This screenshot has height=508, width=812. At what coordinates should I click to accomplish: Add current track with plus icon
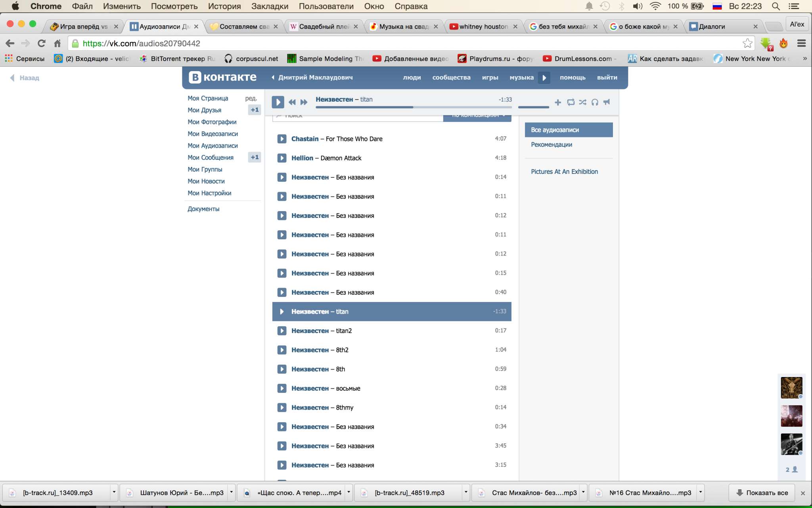pyautogui.click(x=558, y=102)
